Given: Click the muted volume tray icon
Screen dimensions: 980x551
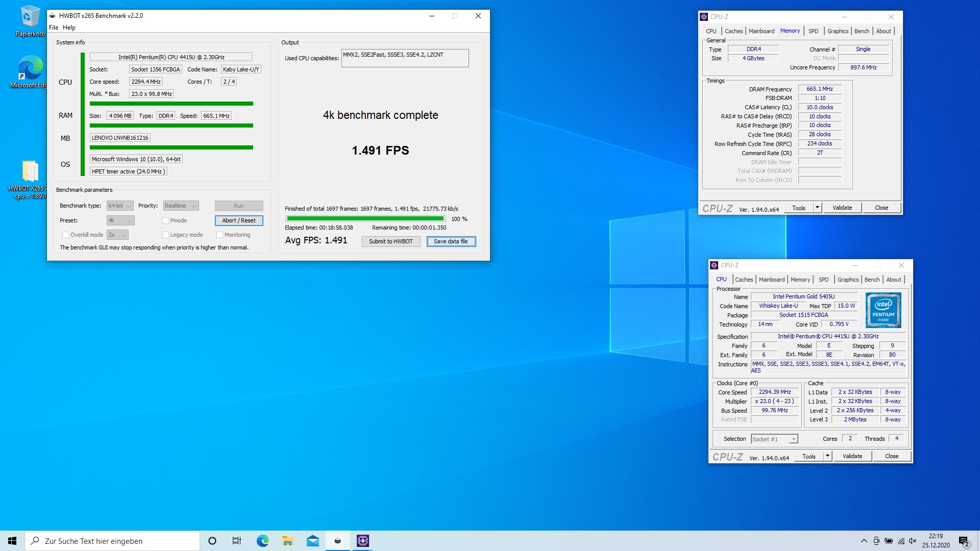Looking at the screenshot, I should click(x=913, y=541).
